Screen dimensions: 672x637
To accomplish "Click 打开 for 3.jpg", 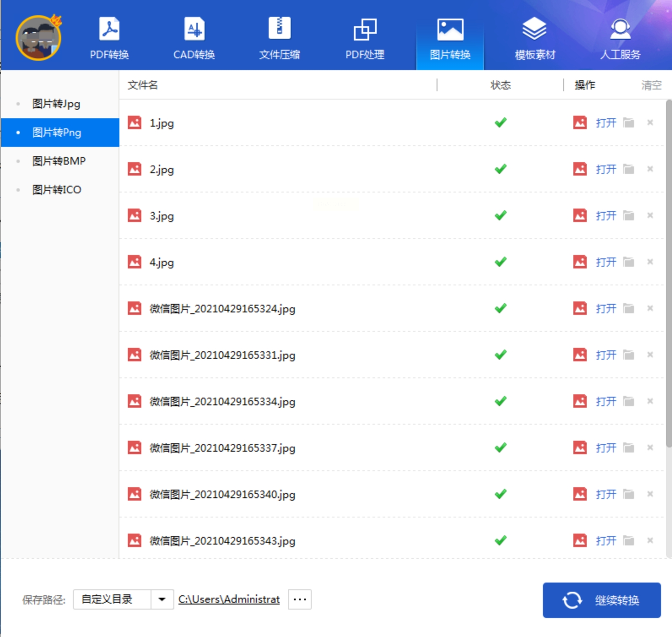I will pos(606,216).
